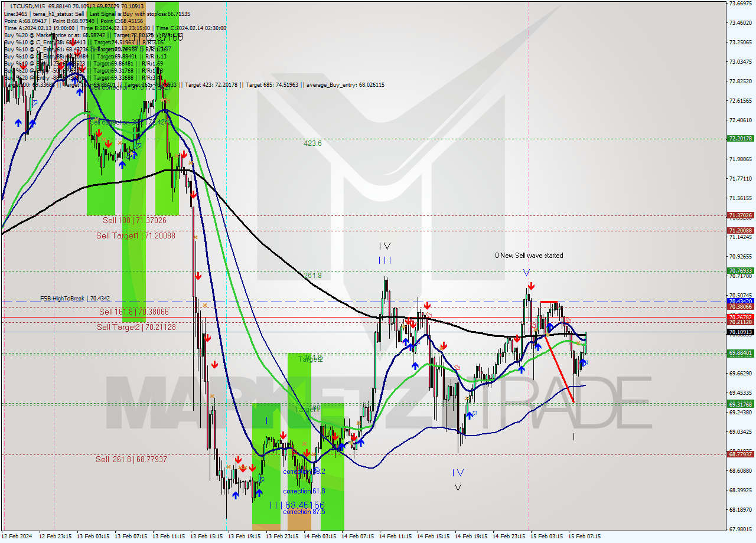Click the 73.66975 price axis value
The width and height of the screenshot is (756, 543).
click(740, 4)
